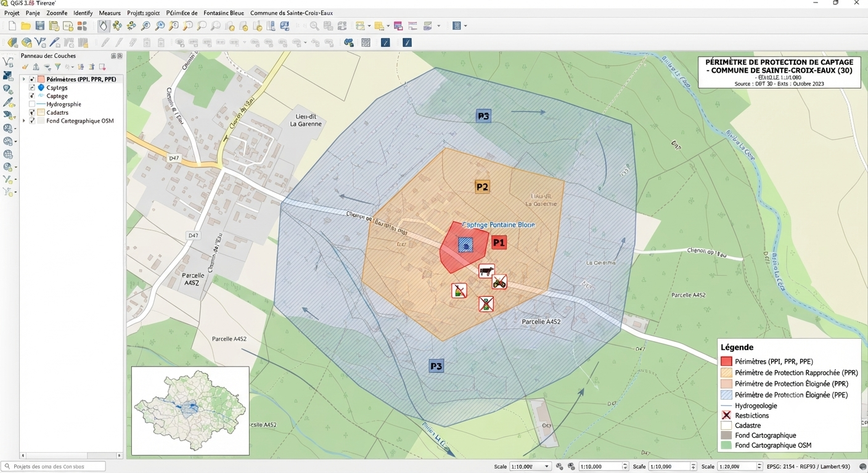The image size is (868, 473).
Task: Click the first dark blue script icon
Action: 385,42
